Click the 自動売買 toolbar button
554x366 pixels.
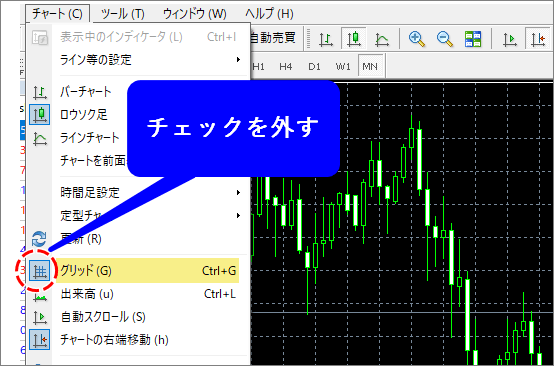(273, 37)
